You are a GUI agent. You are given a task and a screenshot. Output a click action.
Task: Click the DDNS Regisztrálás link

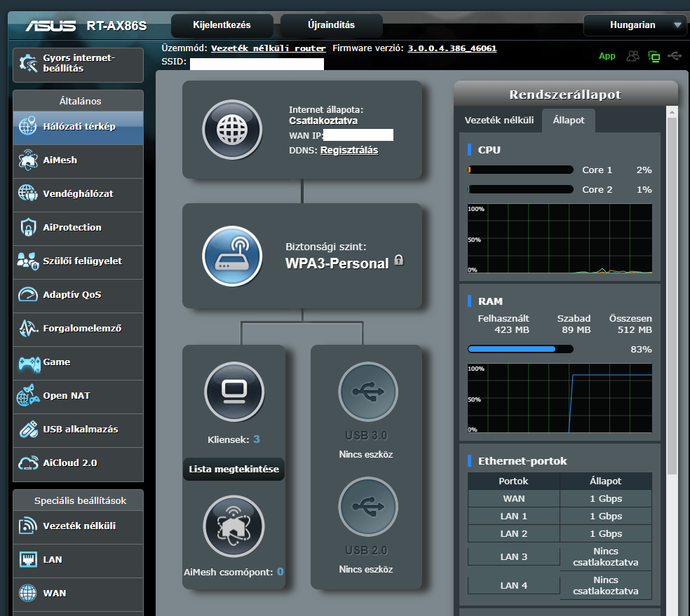coord(349,151)
